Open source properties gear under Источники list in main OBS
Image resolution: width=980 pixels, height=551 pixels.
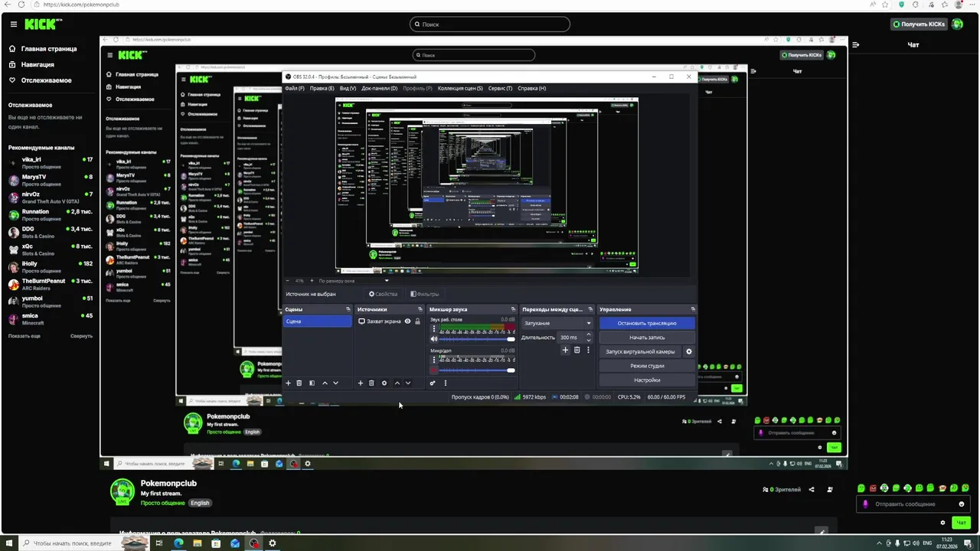(x=384, y=383)
